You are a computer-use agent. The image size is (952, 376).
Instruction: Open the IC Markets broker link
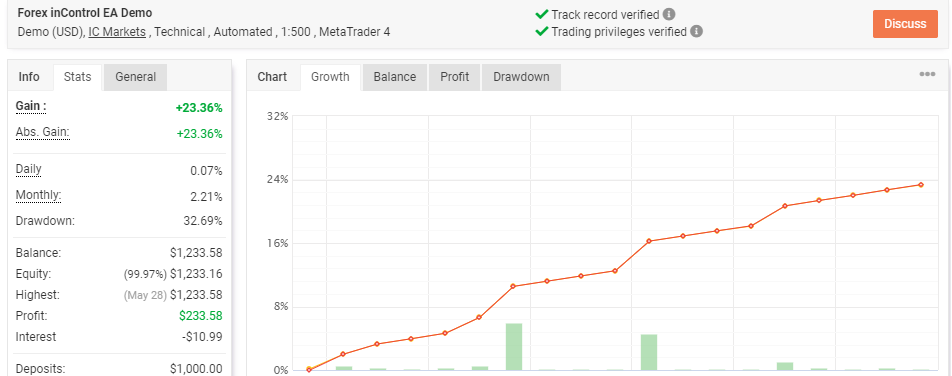(x=117, y=32)
